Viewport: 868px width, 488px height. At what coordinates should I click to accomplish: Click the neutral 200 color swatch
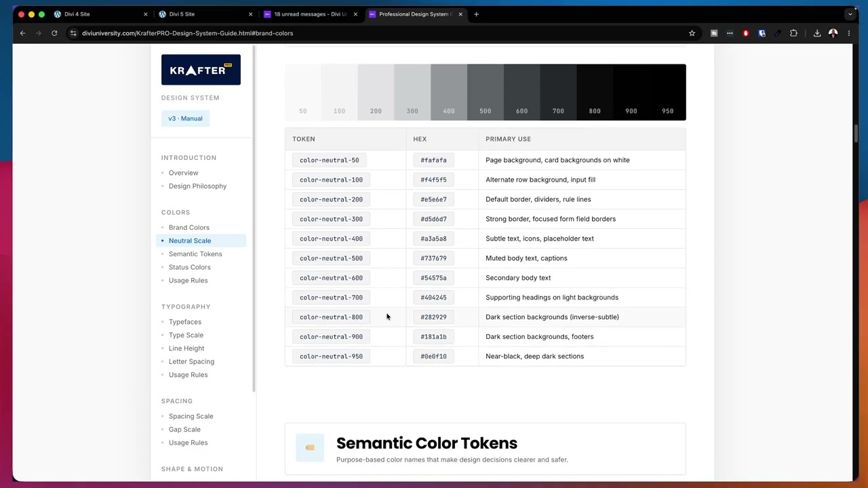[376, 92]
